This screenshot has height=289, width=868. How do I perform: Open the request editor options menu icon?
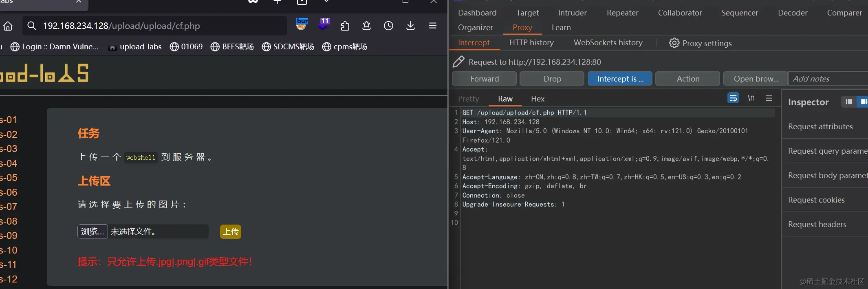769,98
